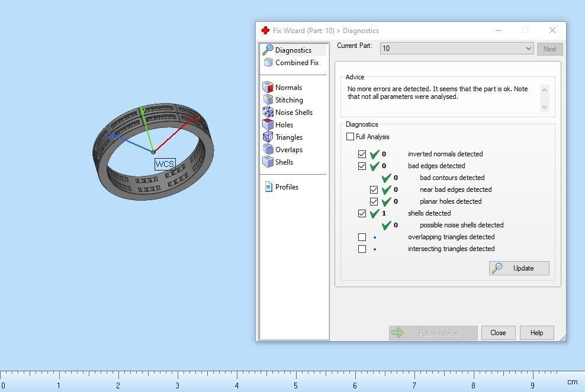The height and width of the screenshot is (392, 585).
Task: Uncheck shells detected checkbox
Action: (x=362, y=213)
